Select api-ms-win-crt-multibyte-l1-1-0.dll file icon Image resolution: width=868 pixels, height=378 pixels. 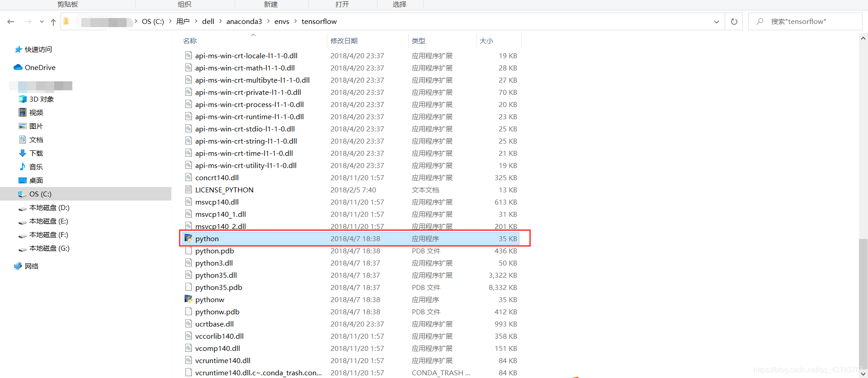point(189,79)
